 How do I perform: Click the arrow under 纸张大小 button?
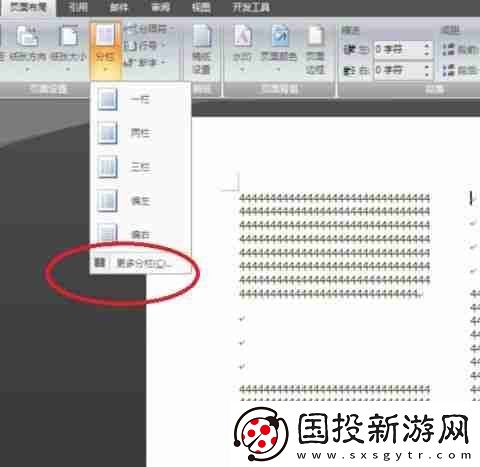pyautogui.click(x=68, y=70)
